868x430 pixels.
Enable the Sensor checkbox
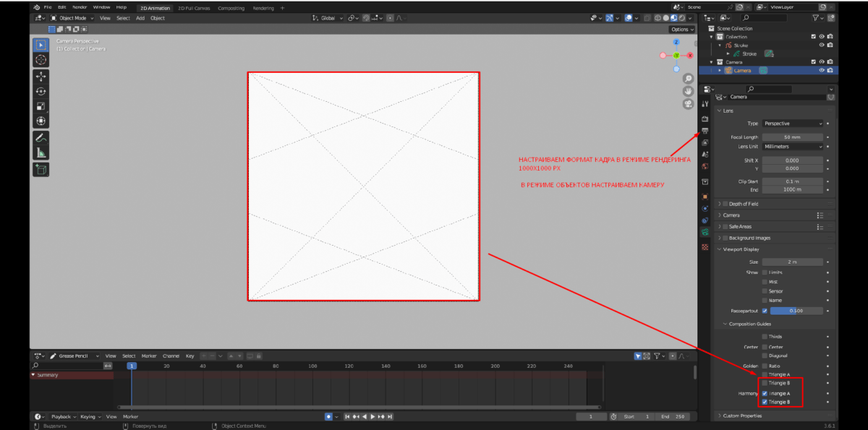pos(765,291)
